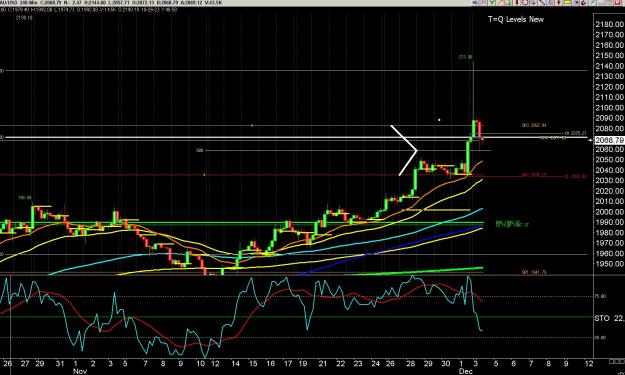Click the current price marker 2068.79
The image size is (625, 375).
[x=609, y=140]
